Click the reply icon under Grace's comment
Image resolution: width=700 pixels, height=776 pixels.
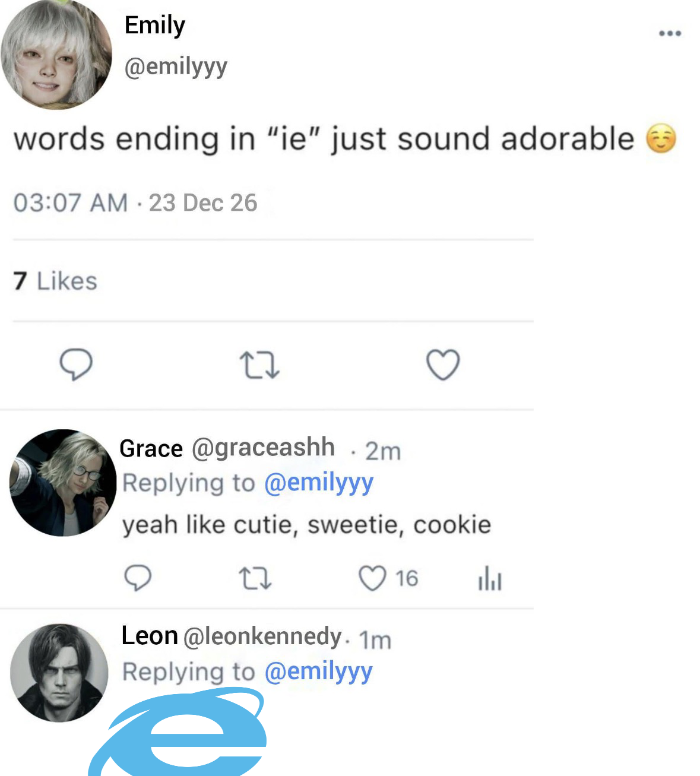pos(138,578)
